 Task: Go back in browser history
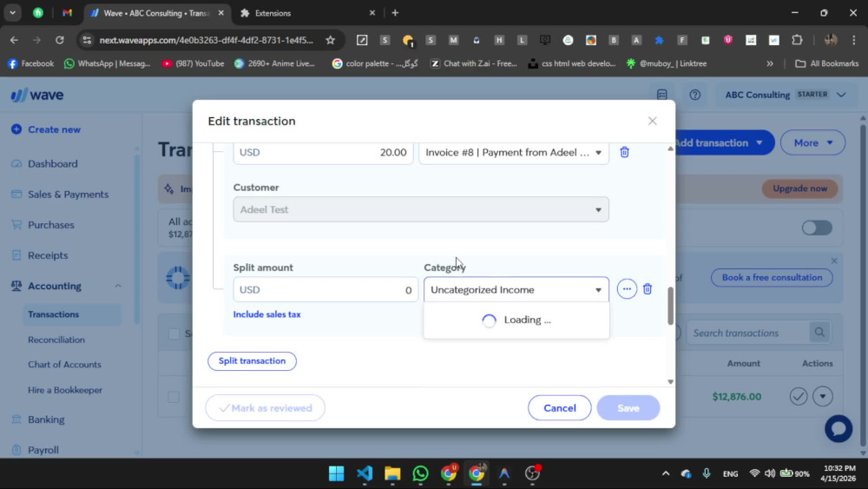(x=14, y=40)
